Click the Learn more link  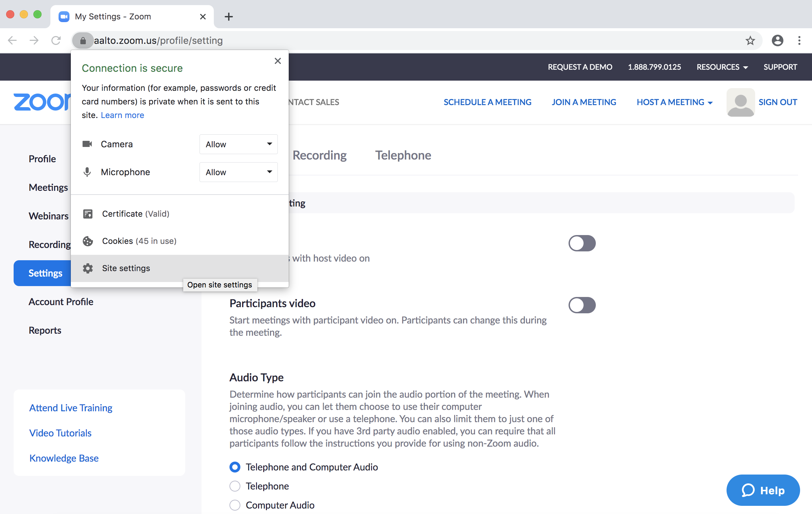(x=122, y=115)
